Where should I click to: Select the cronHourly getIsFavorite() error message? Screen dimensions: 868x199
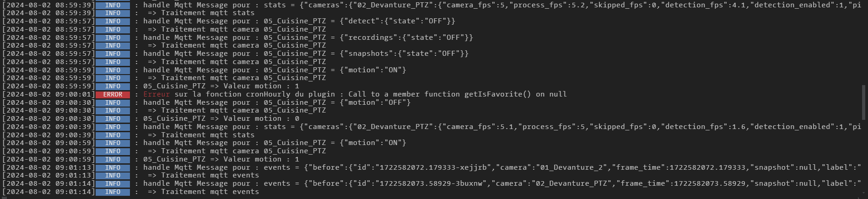click(355, 94)
